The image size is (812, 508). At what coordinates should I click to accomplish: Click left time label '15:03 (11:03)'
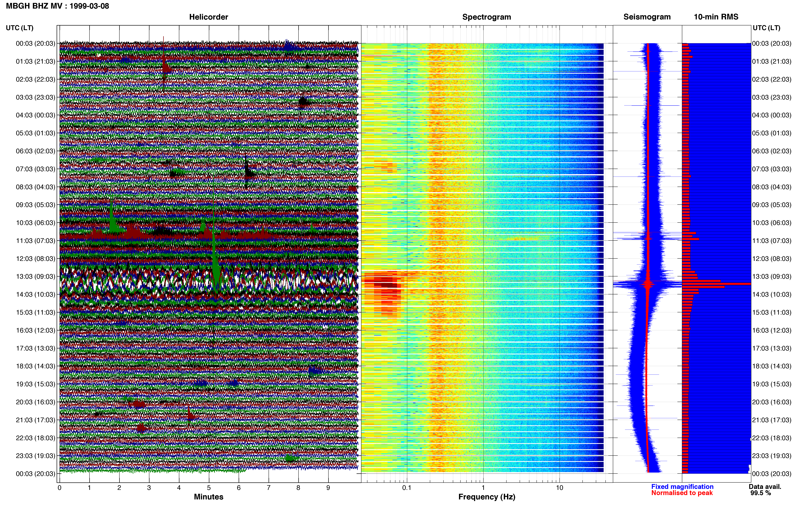pyautogui.click(x=35, y=313)
